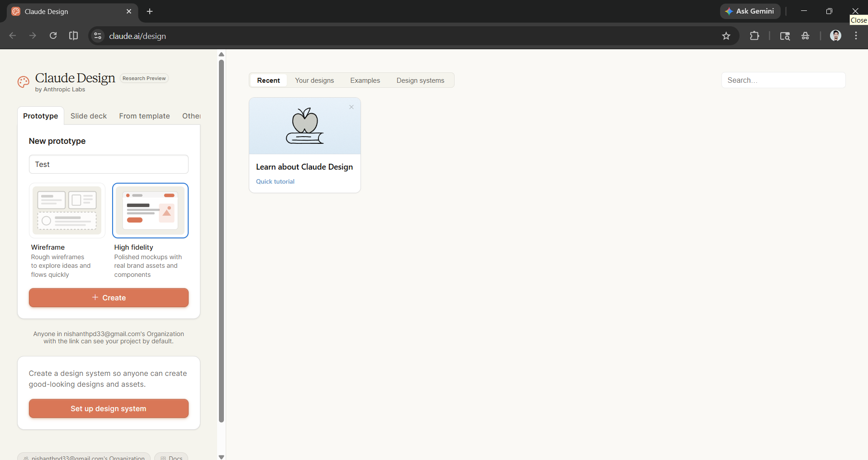Select the Recent tab

269,80
